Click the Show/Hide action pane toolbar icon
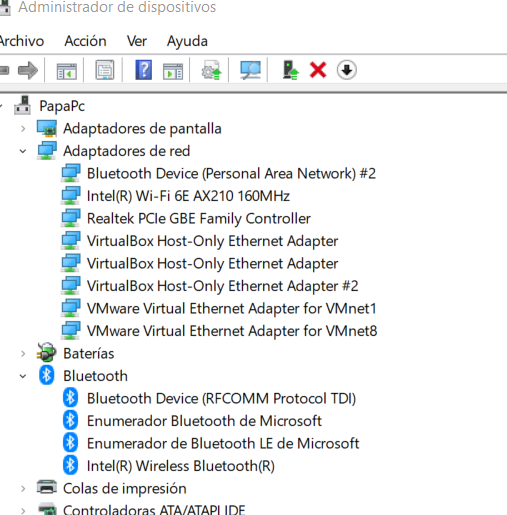 [x=173, y=71]
